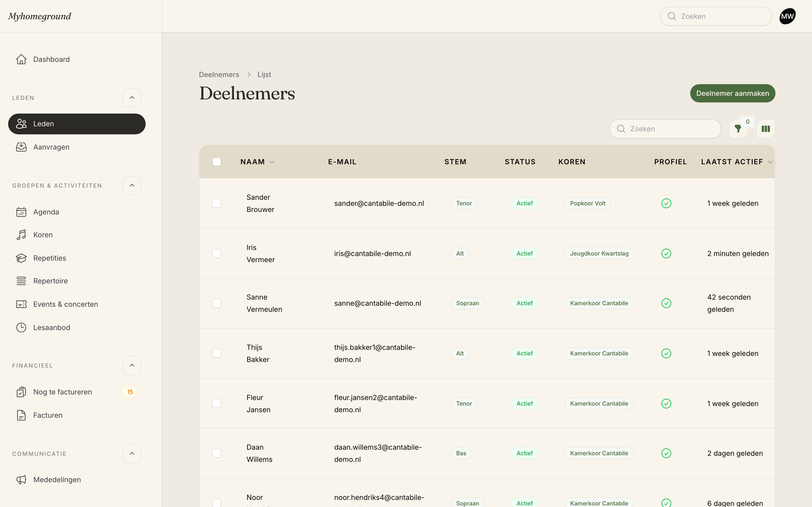Check the Sander Brouwer row checkbox
Viewport: 812px width, 507px height.
(217, 203)
